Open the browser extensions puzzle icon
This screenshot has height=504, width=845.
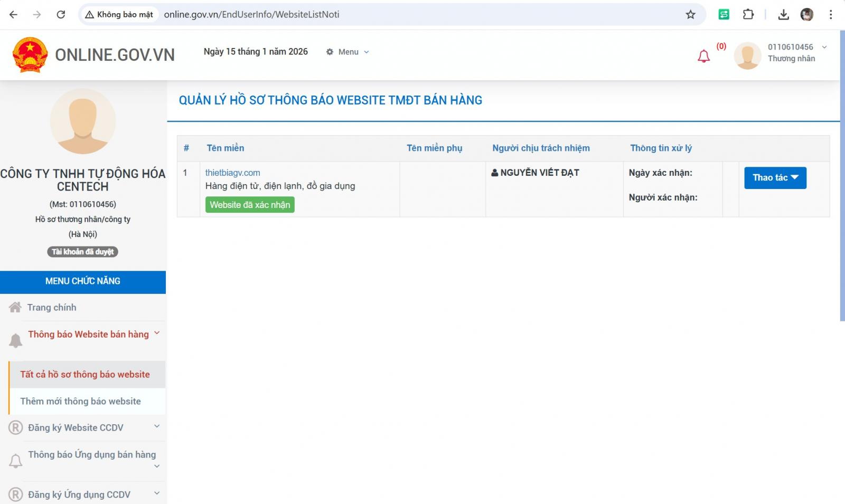748,15
